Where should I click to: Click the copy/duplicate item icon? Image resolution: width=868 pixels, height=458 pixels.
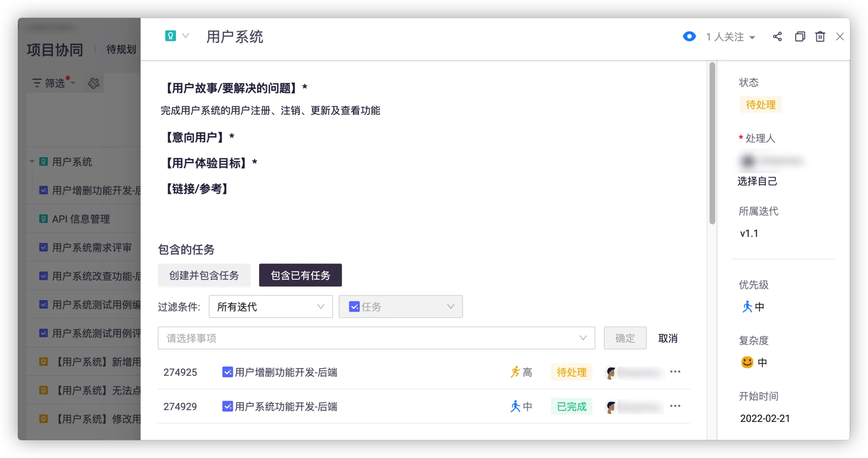800,37
